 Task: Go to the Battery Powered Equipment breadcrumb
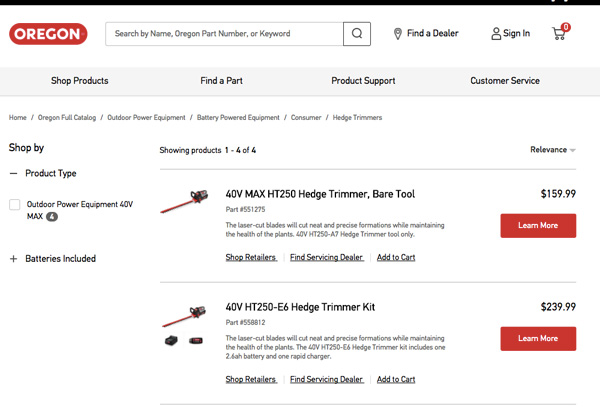(240, 118)
